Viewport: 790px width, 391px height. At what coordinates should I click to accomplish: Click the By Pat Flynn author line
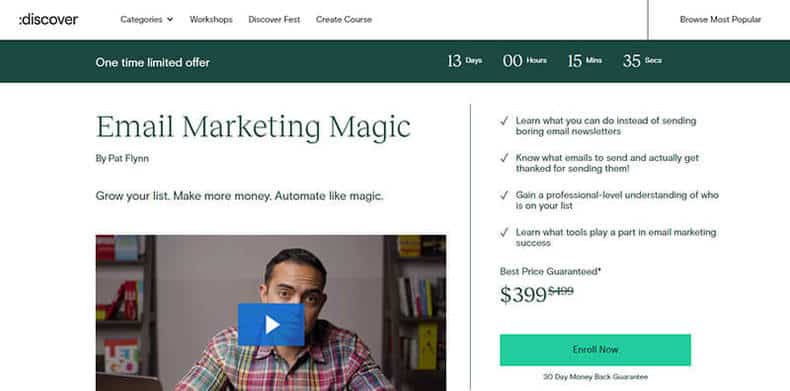pyautogui.click(x=122, y=159)
